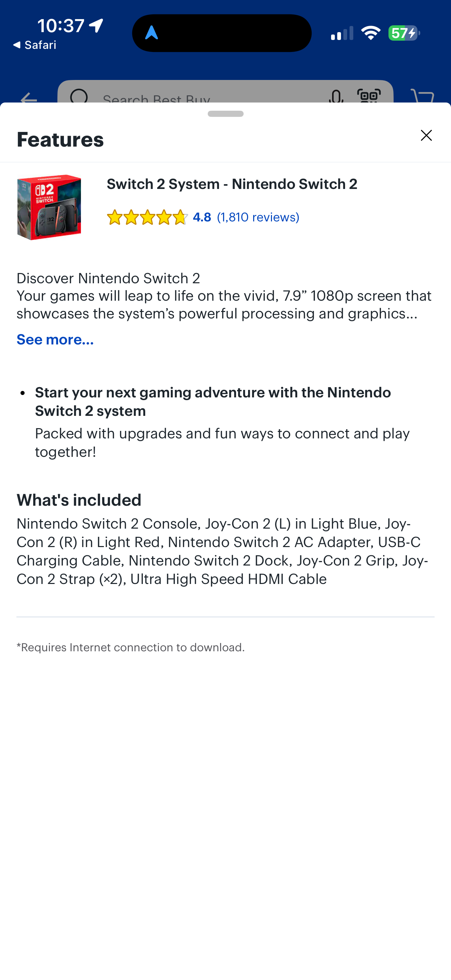
Task: Open the barcode scanner icon
Action: click(x=368, y=95)
